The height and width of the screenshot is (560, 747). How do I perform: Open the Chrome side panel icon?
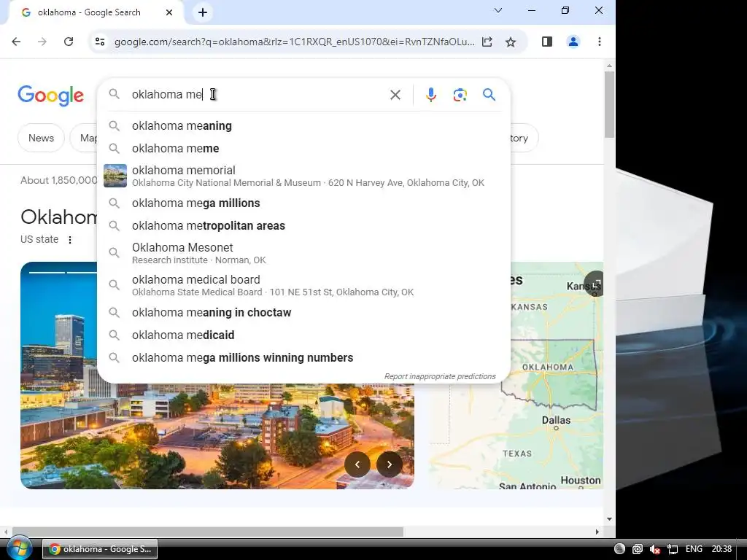[x=547, y=42]
